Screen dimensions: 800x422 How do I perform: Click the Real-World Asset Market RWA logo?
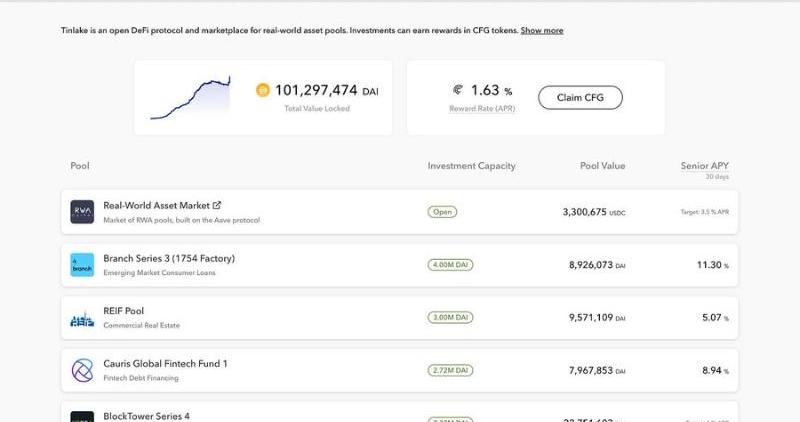click(x=82, y=212)
